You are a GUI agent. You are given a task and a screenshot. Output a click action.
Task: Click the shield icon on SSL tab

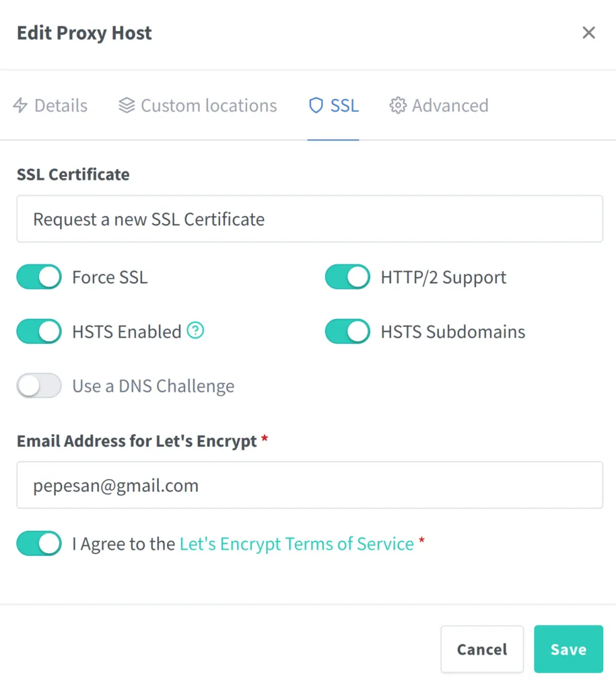coord(316,106)
